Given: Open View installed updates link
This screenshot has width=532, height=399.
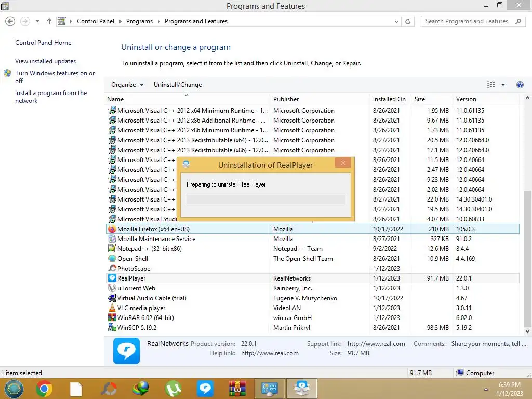Looking at the screenshot, I should pos(46,61).
